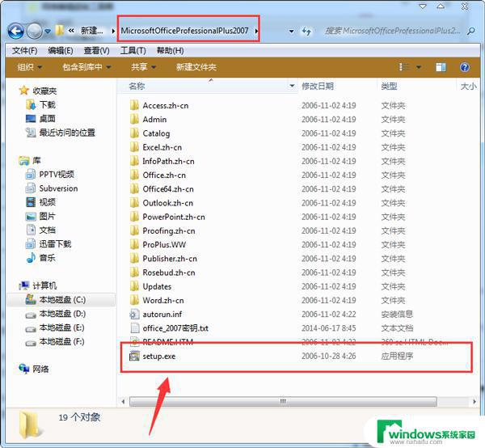Select 本地磁盘 (E:) drive
This screenshot has height=448, width=485.
tap(61, 328)
